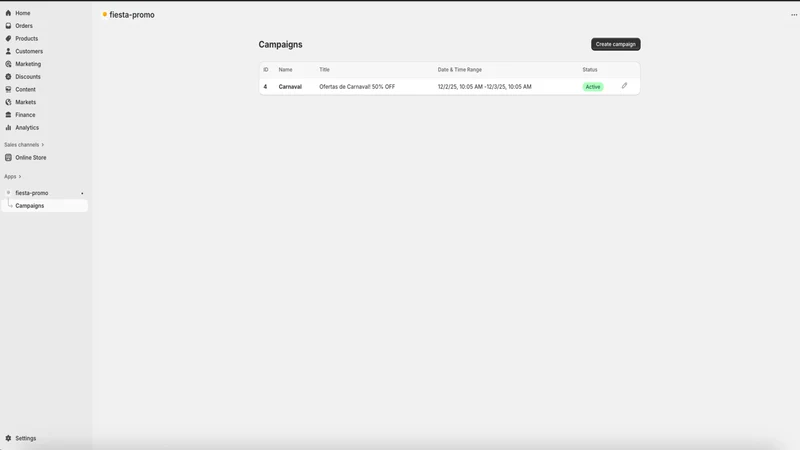This screenshot has width=800, height=450.
Task: Select Campaigns under fiesta-promo
Action: click(x=30, y=206)
